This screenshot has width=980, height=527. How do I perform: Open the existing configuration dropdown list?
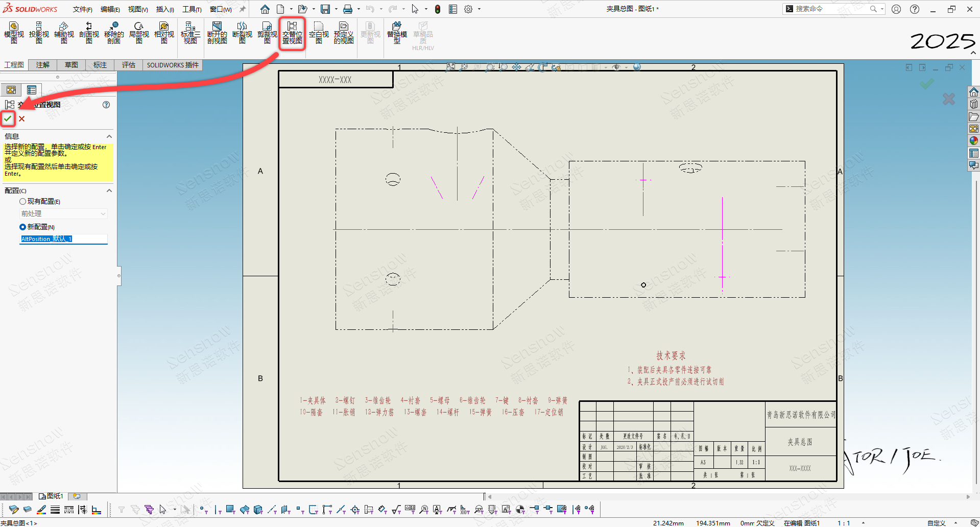pyautogui.click(x=63, y=214)
